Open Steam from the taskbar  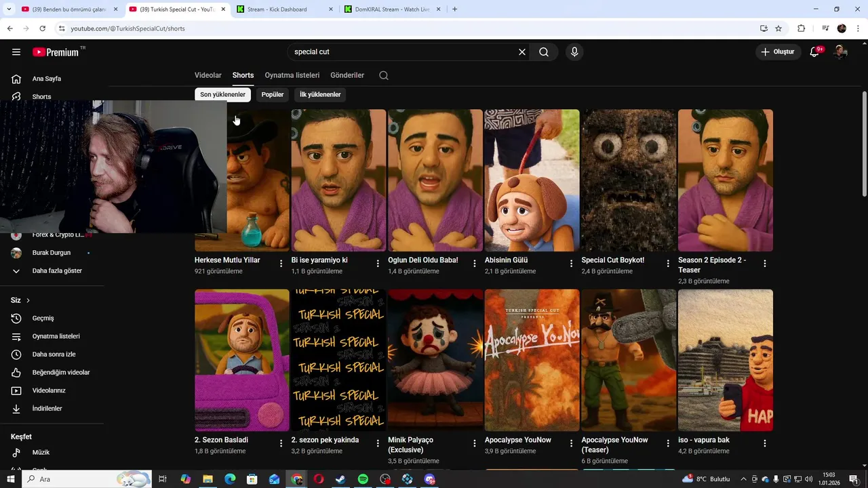tap(340, 479)
